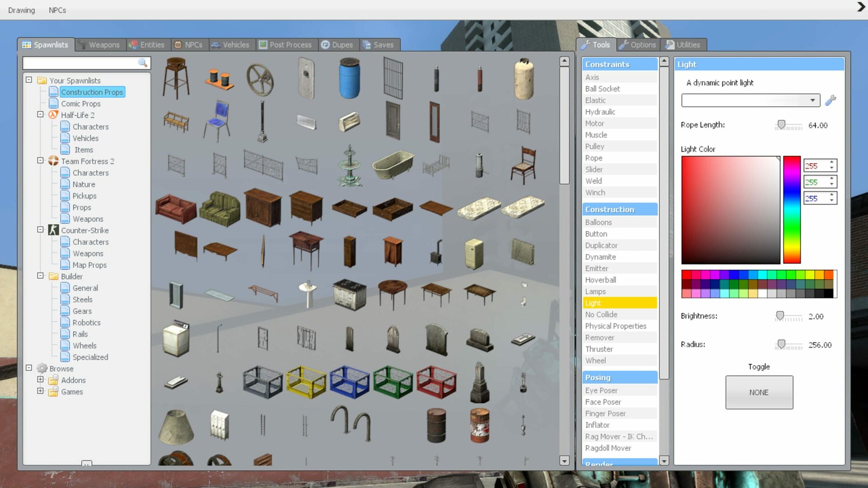Select the Thruster tool icon

(x=599, y=349)
